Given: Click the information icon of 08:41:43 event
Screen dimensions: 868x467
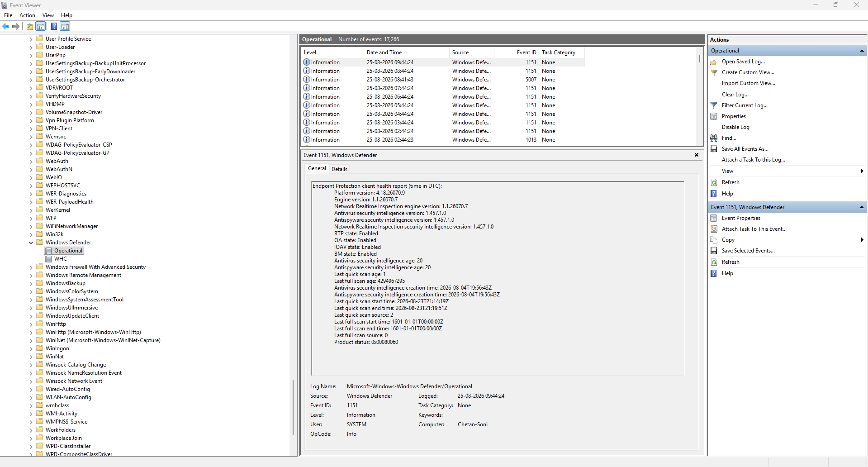Looking at the screenshot, I should tap(307, 80).
